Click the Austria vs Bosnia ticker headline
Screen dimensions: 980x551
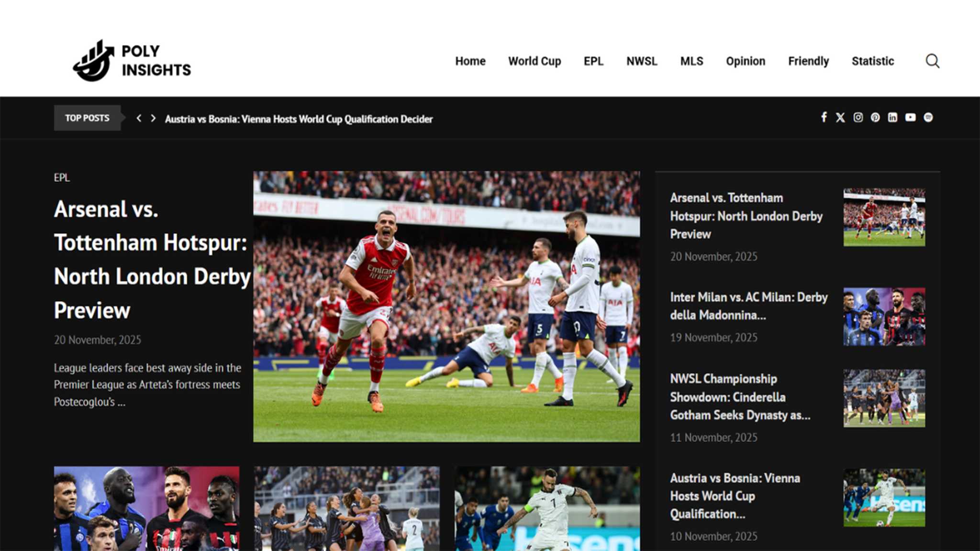[299, 119]
